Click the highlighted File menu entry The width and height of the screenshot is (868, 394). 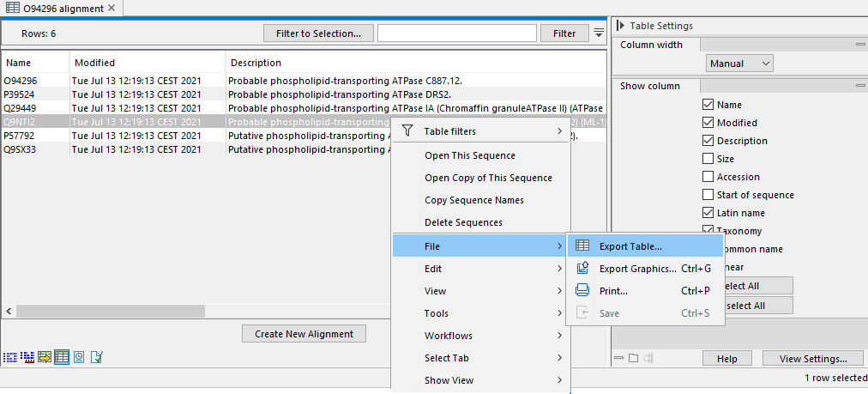[481, 246]
